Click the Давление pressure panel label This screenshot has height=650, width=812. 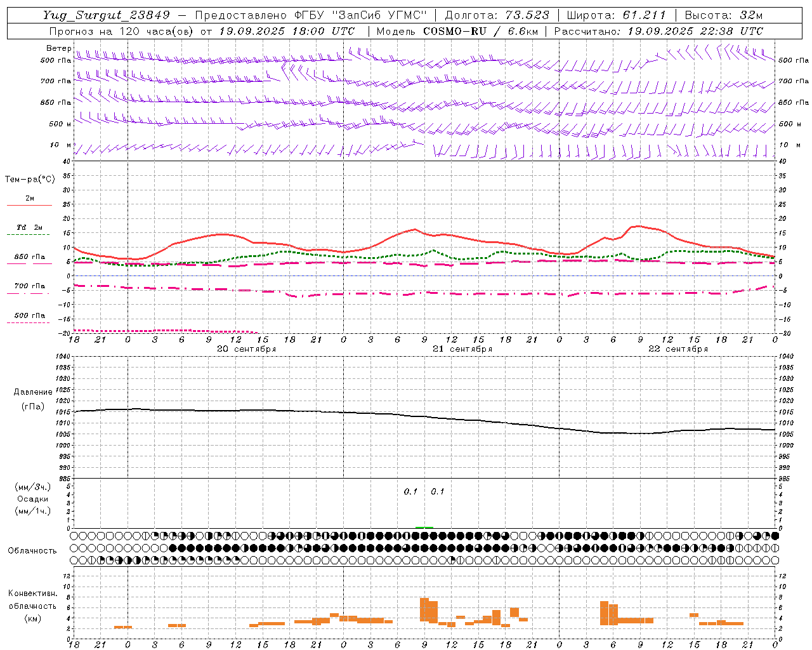pyautogui.click(x=33, y=392)
